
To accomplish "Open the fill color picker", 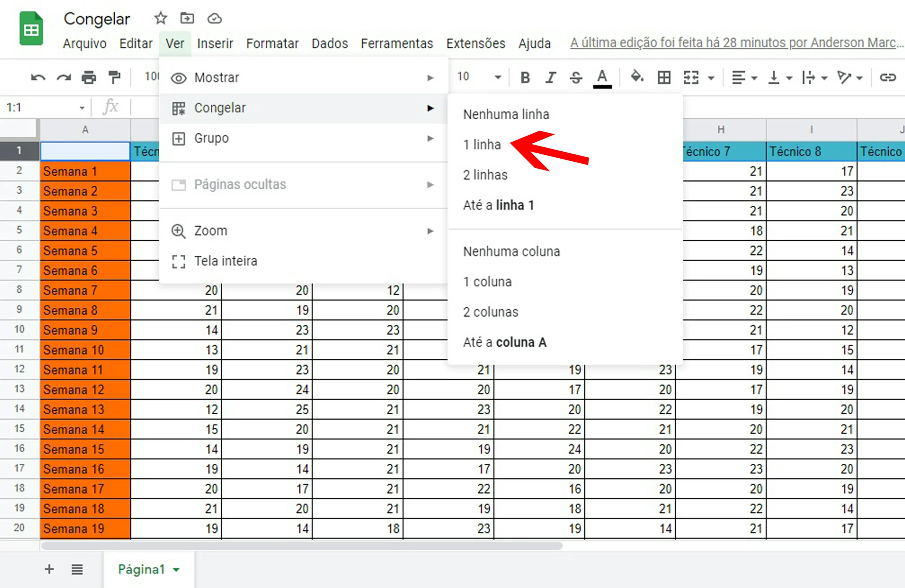I will click(637, 77).
